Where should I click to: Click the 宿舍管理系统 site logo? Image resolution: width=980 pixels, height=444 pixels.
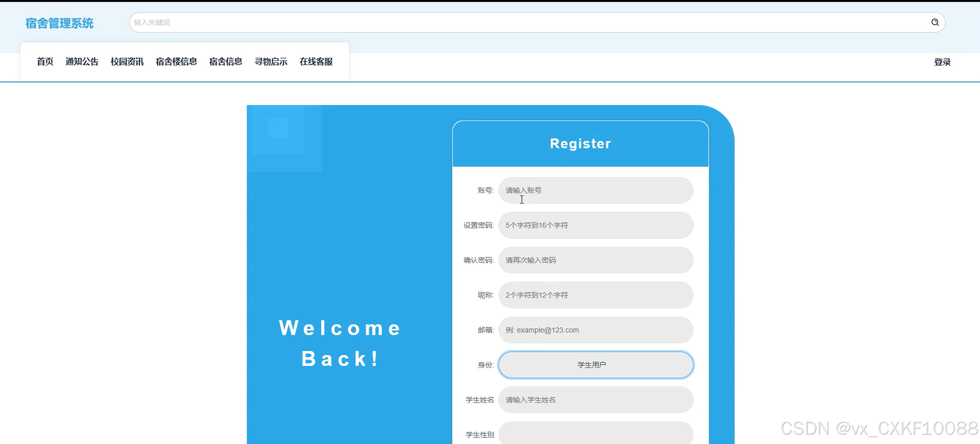[59, 23]
